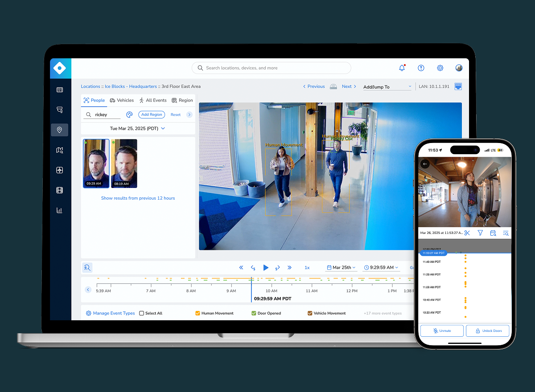535x392 pixels.
Task: Open the filter icon on the phone app
Action: point(480,233)
